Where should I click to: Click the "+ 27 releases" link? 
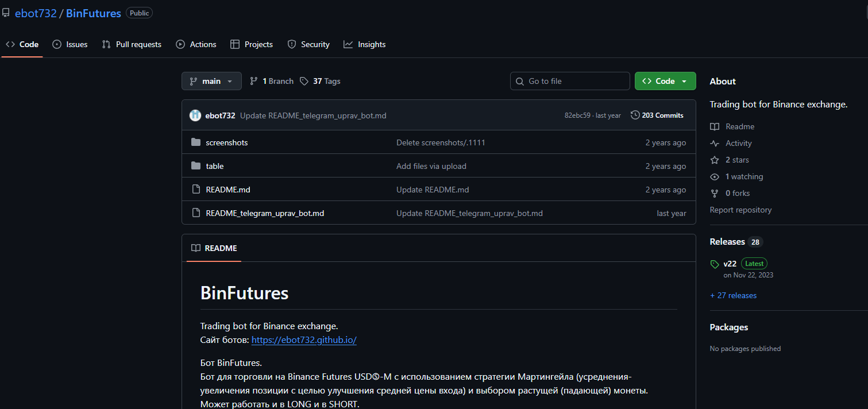[733, 295]
